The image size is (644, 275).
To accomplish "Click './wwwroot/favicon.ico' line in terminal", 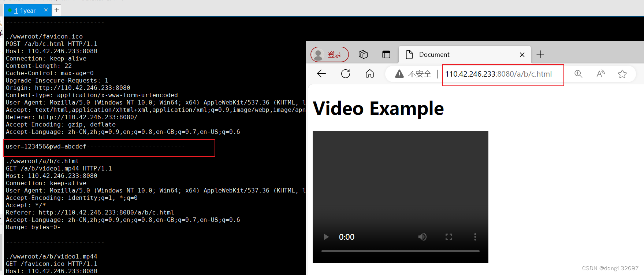I will click(44, 36).
